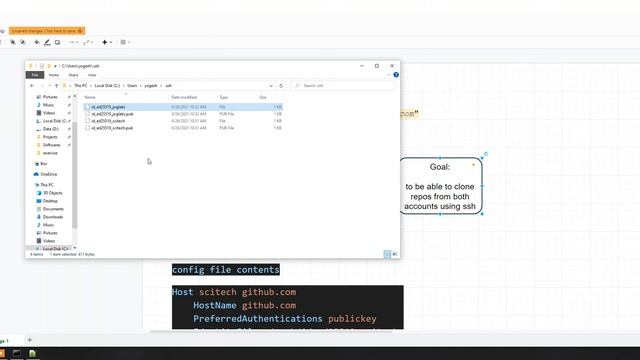Image resolution: width=640 pixels, height=360 pixels.
Task: Add a new page with plus button
Action: [x=29, y=340]
